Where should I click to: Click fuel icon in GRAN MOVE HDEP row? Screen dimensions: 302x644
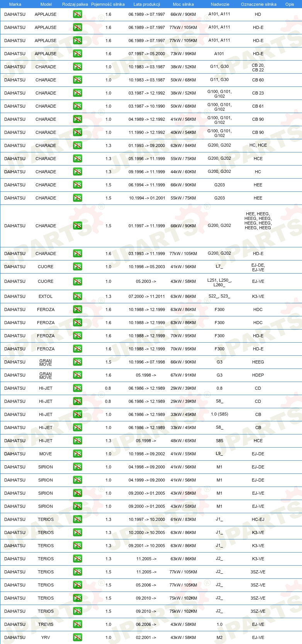77,375
